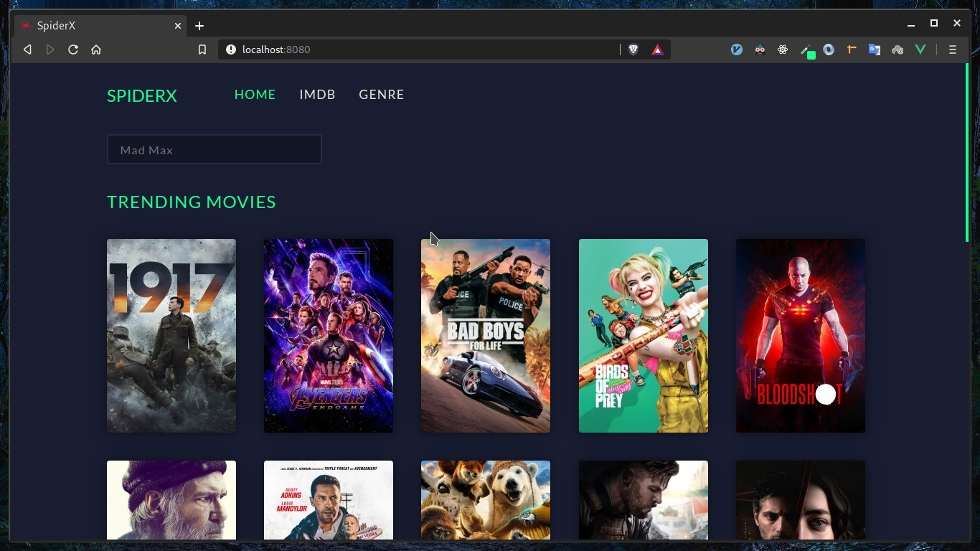The height and width of the screenshot is (551, 980).
Task: Open the IMDB navigation item
Action: pyautogui.click(x=317, y=95)
